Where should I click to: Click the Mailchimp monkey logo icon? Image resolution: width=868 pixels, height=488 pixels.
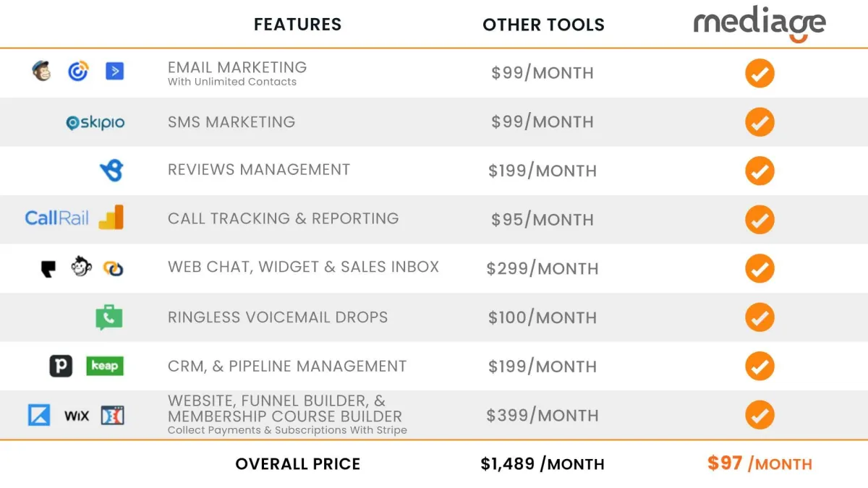(x=42, y=71)
